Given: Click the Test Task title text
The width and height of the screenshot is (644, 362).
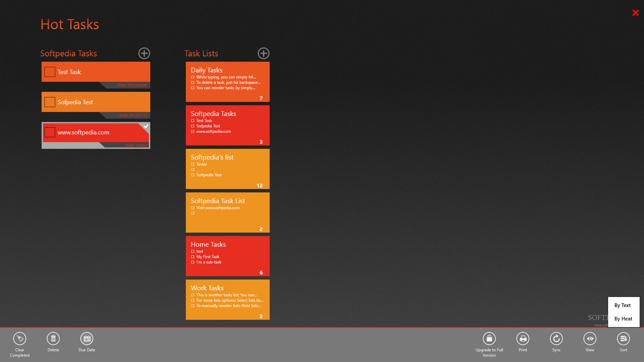Looking at the screenshot, I should (x=69, y=72).
